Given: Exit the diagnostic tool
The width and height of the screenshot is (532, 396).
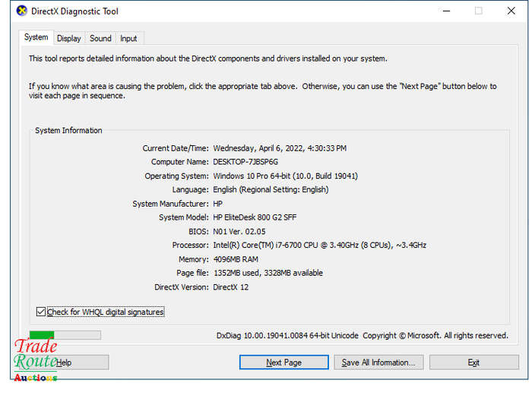Looking at the screenshot, I should tap(474, 363).
